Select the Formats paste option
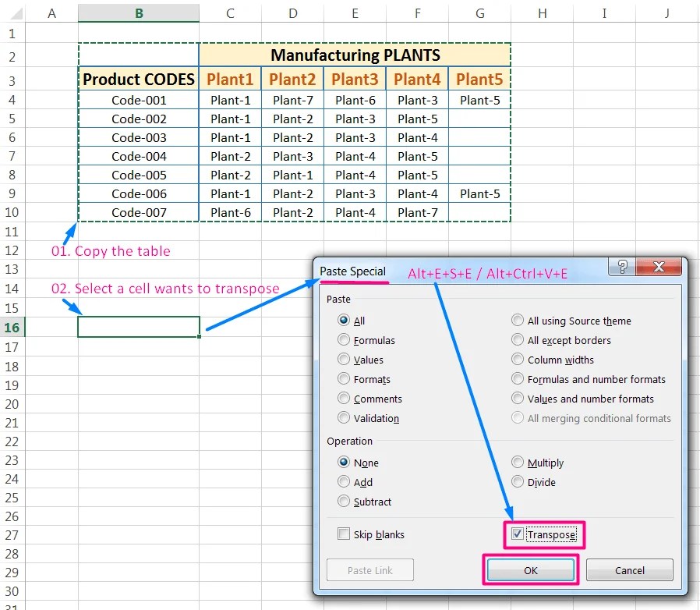 click(343, 379)
